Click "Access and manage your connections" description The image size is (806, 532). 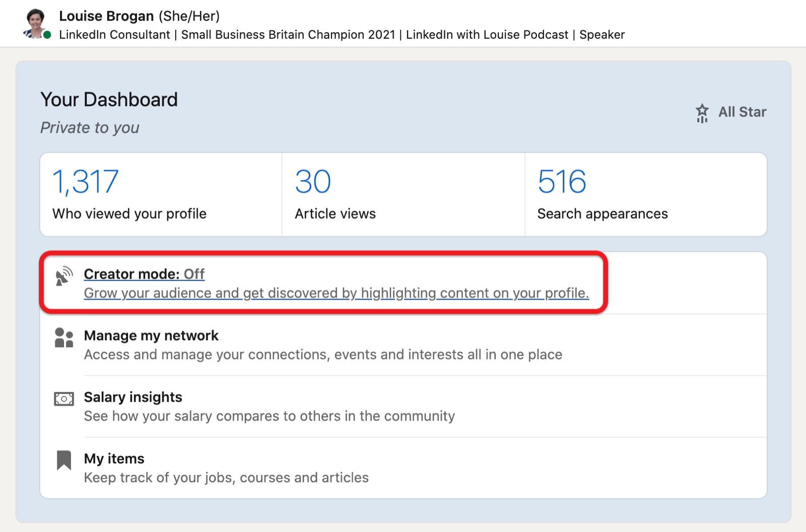tap(323, 355)
